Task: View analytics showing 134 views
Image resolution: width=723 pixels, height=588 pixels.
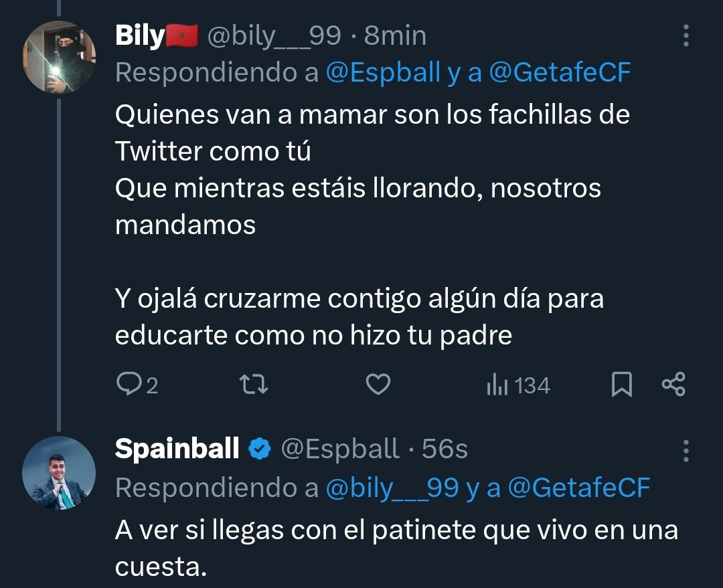Action: (x=518, y=385)
